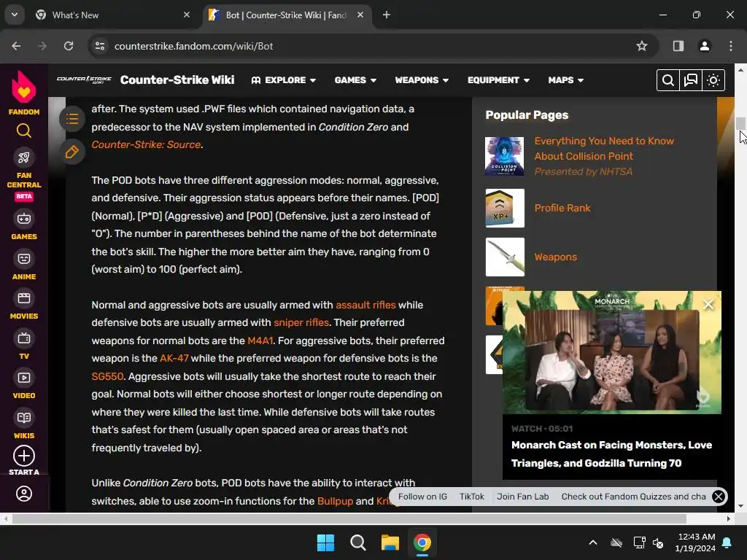Click the Profile Rank XP thumbnail

point(505,208)
